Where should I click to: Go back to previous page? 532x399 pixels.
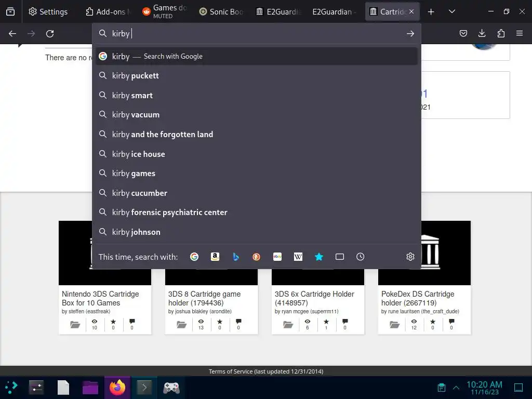(x=12, y=34)
